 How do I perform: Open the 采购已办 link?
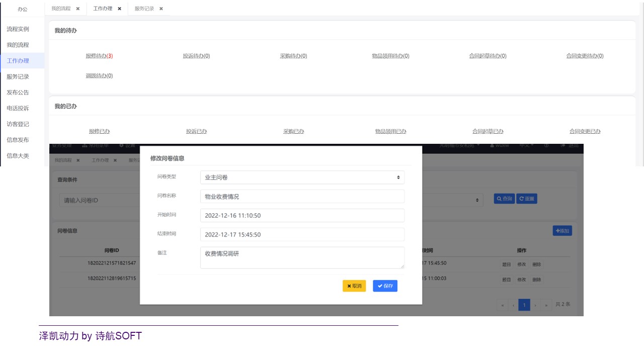(293, 131)
